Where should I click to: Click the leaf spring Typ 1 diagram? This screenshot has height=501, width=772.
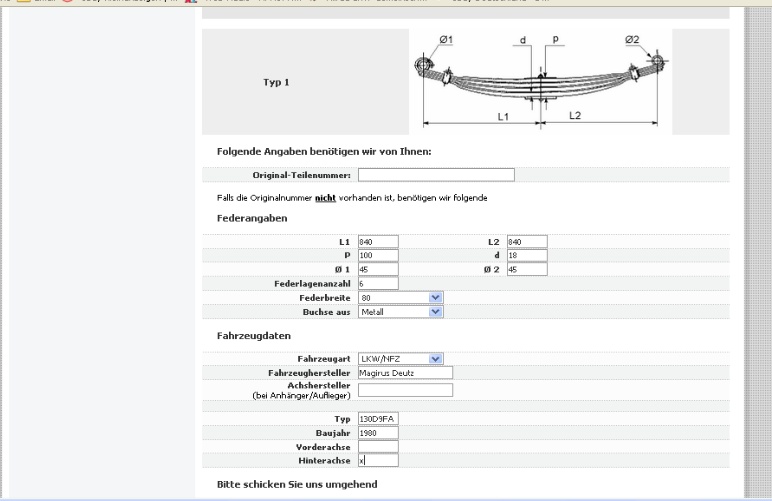541,82
